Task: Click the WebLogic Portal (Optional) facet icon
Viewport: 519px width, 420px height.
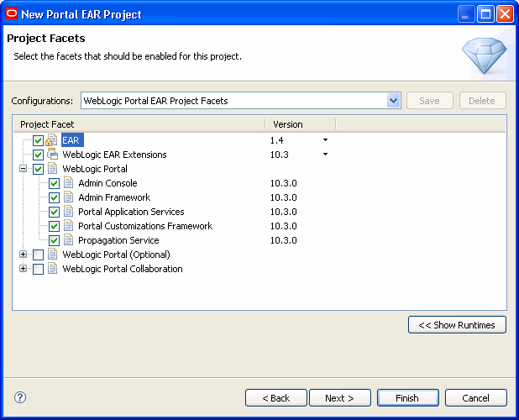Action: pos(52,255)
